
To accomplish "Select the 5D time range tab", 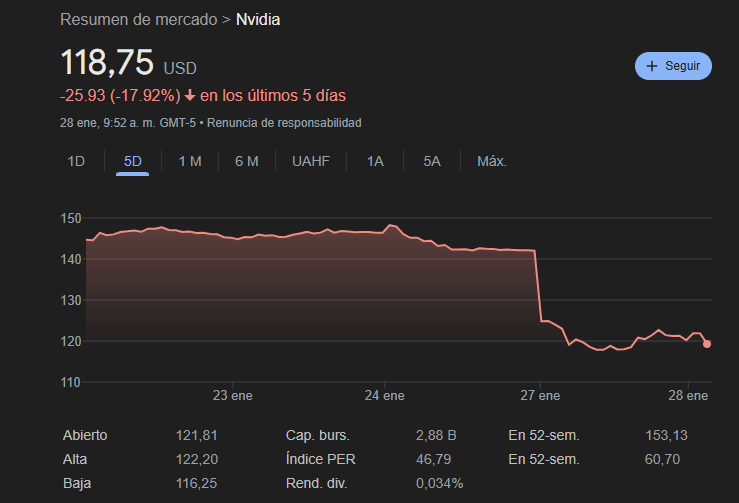I will click(132, 161).
